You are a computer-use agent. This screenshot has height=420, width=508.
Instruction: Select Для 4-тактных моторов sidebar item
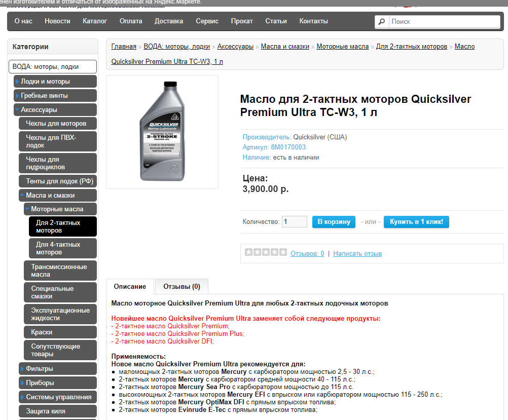coord(63,248)
